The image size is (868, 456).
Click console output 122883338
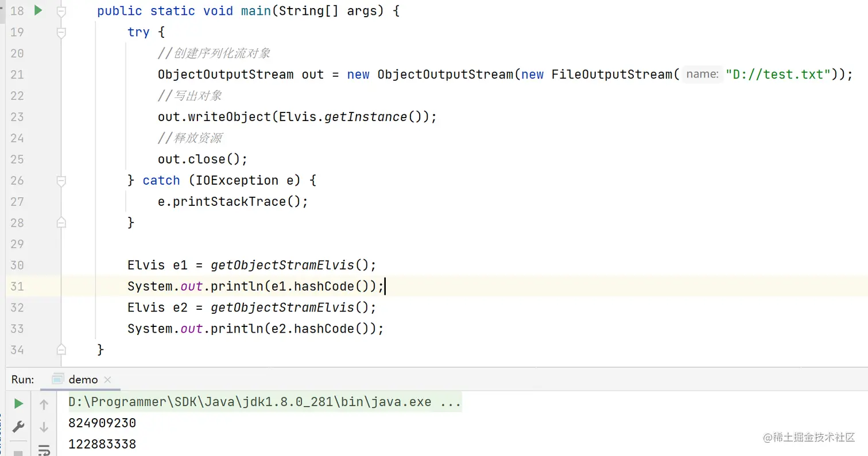coord(102,445)
